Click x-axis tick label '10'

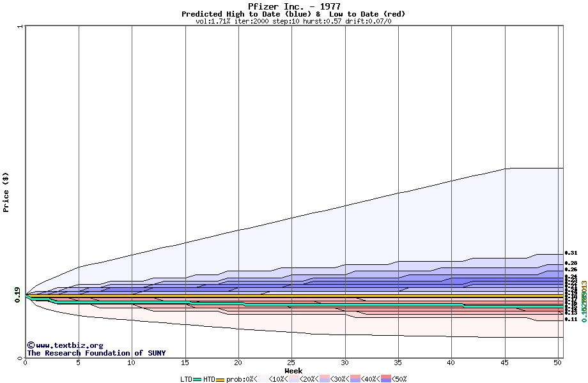coord(131,363)
